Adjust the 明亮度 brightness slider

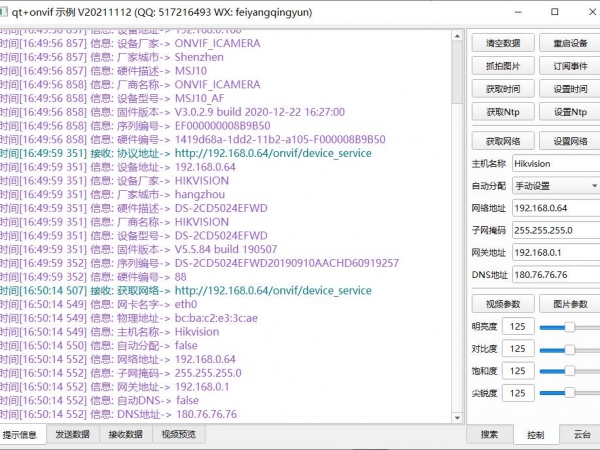[x=569, y=327]
